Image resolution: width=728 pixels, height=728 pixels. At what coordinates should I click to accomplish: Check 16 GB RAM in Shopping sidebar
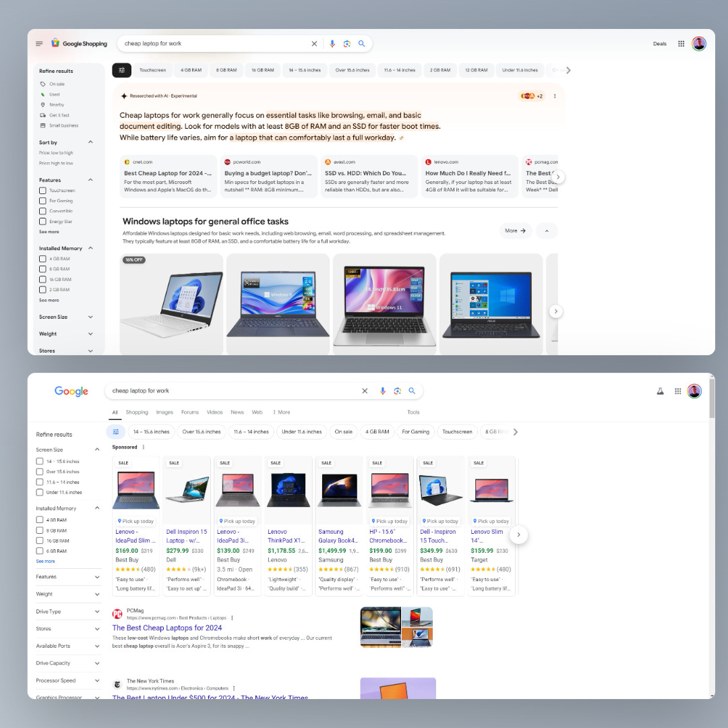pyautogui.click(x=42, y=280)
